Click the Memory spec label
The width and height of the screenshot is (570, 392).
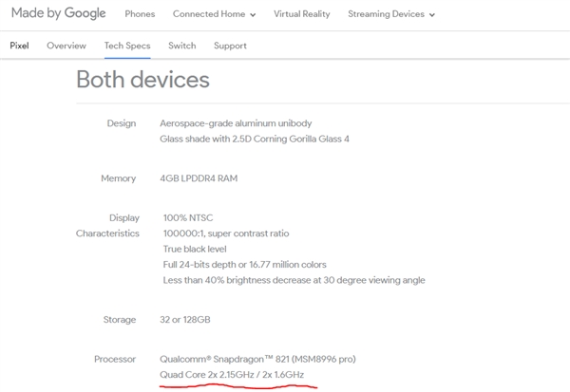(x=119, y=178)
